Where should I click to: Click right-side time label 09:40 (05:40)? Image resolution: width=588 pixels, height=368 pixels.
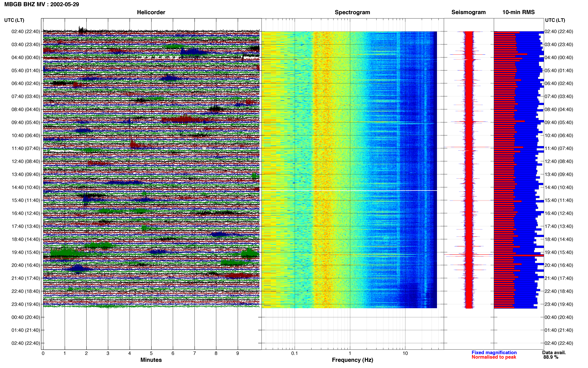[x=559, y=122]
